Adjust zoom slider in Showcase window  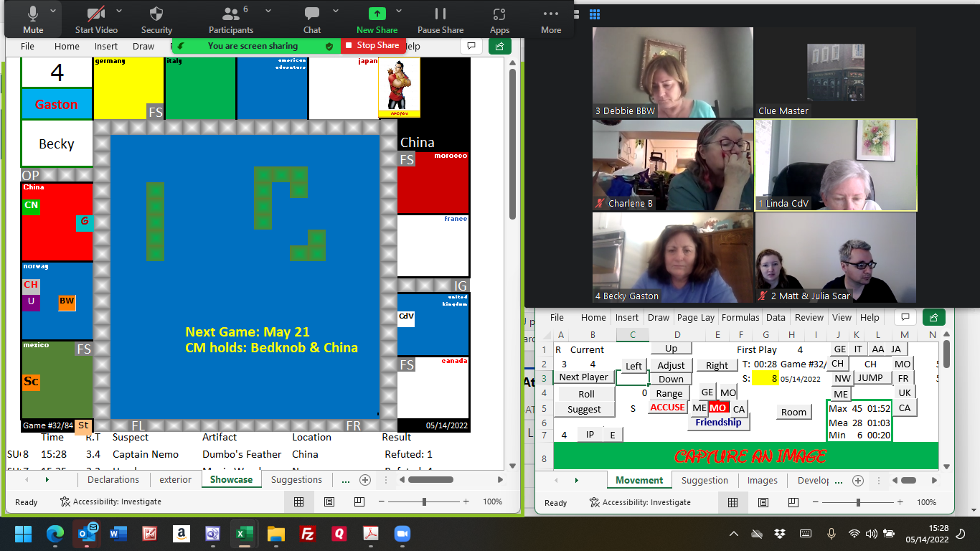click(x=425, y=501)
